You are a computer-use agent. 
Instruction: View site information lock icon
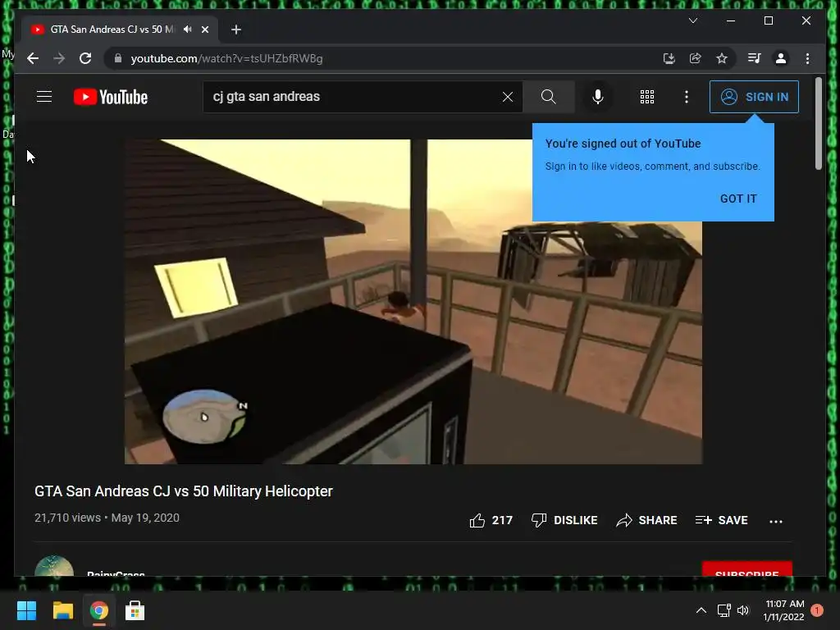(x=118, y=58)
